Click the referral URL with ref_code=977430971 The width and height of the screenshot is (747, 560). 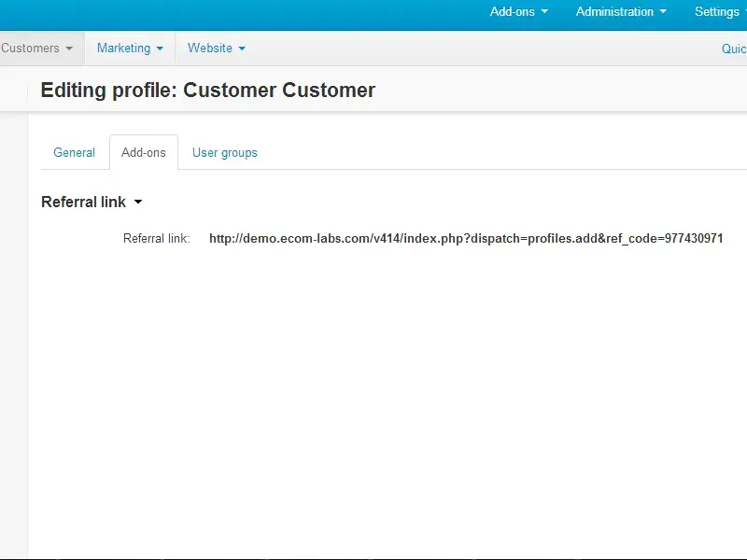tap(466, 239)
